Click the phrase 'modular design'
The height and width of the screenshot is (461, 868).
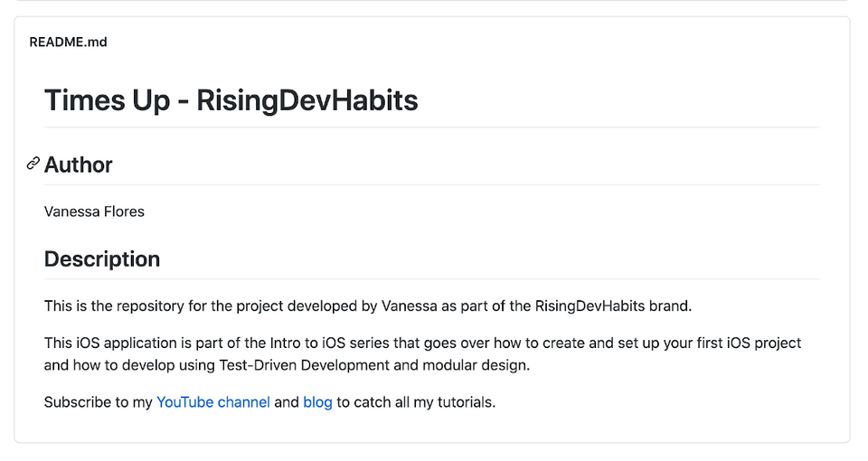tap(476, 365)
